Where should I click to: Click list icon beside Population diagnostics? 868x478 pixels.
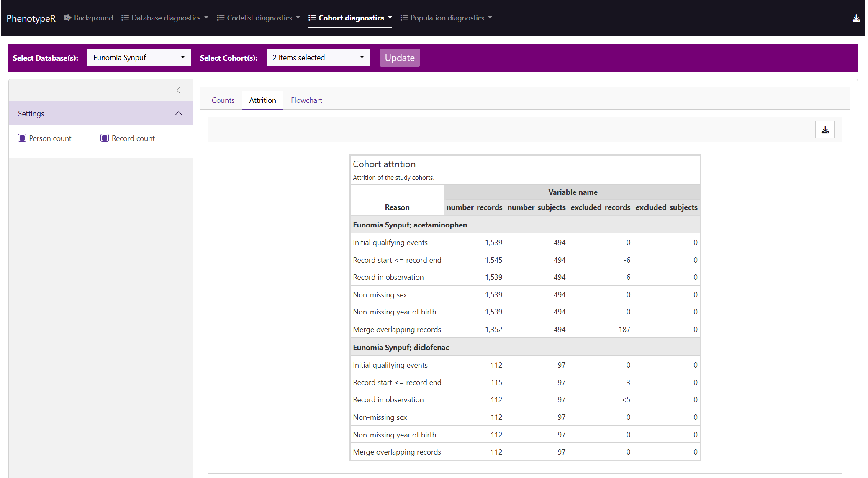click(x=404, y=18)
